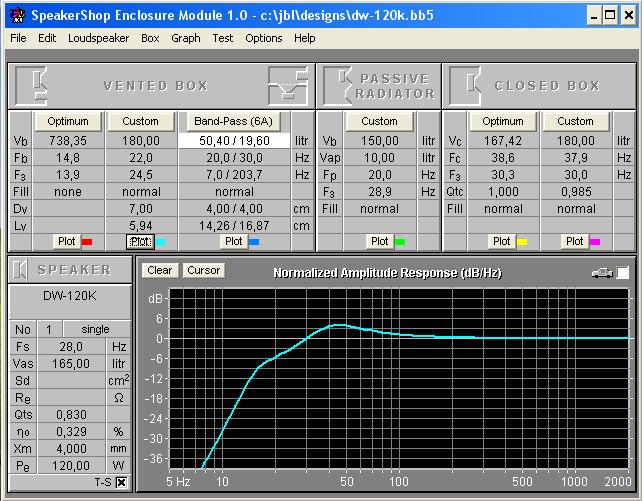
Task: Click the Qts value 0,830
Action: (71, 415)
